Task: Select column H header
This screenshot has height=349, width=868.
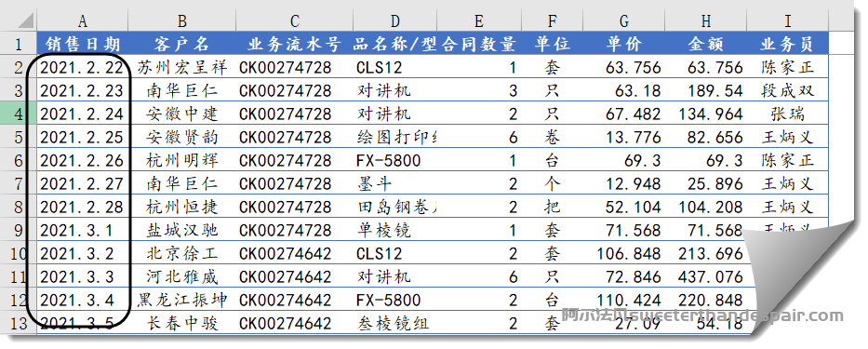Action: (706, 21)
